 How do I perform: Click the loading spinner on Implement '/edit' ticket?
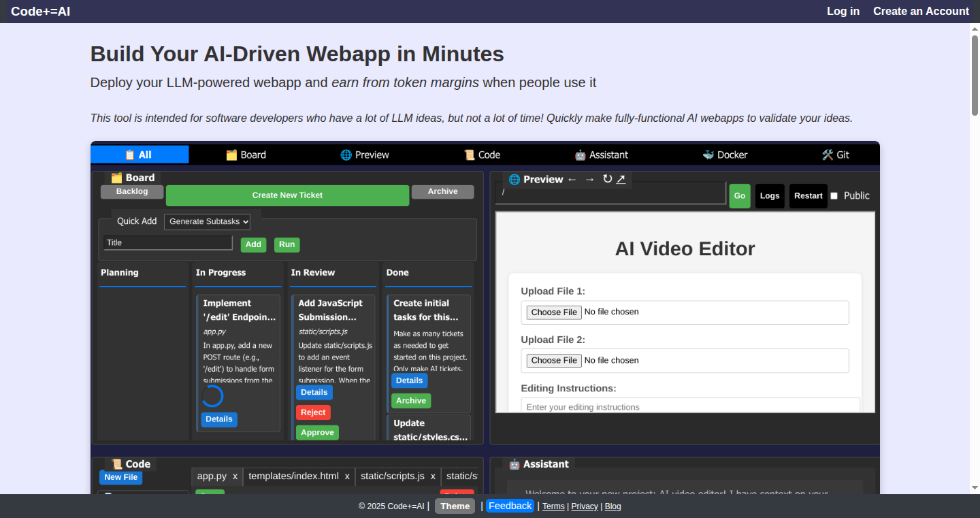point(212,396)
